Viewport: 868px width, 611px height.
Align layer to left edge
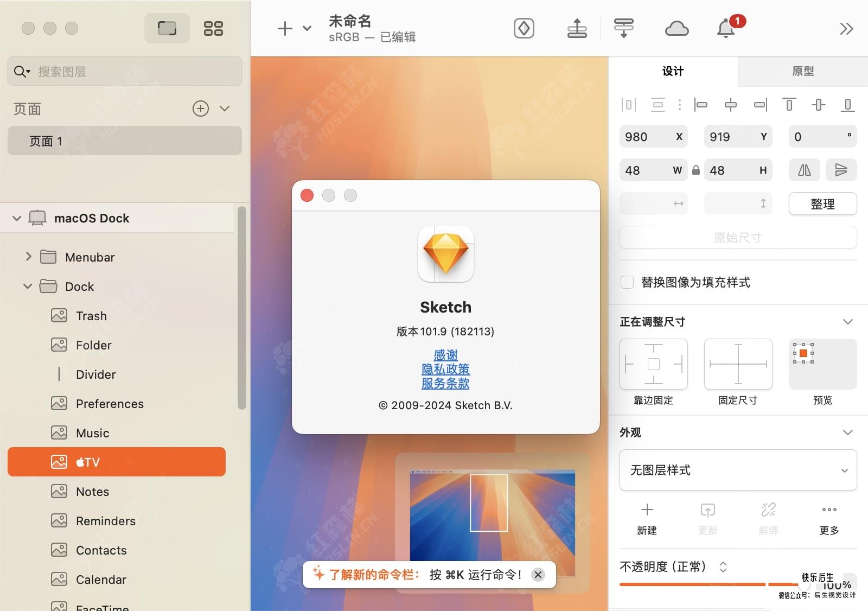tap(701, 105)
